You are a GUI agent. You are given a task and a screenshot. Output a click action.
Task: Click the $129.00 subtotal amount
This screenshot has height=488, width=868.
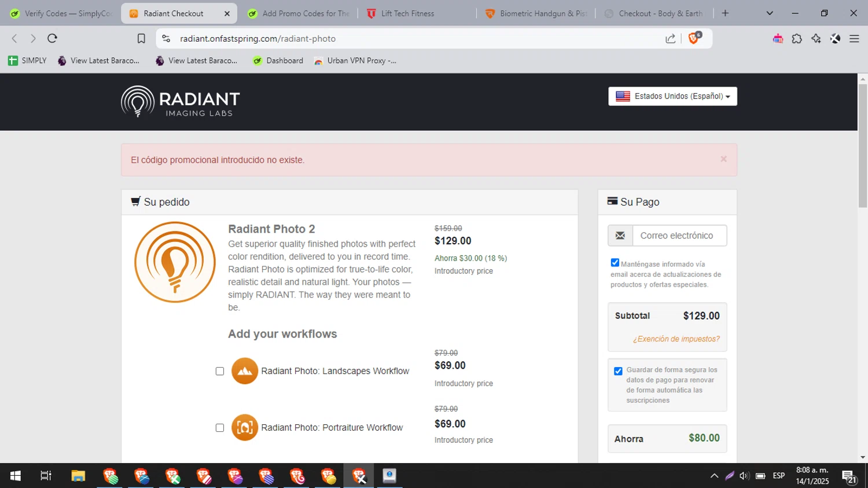[x=701, y=316]
